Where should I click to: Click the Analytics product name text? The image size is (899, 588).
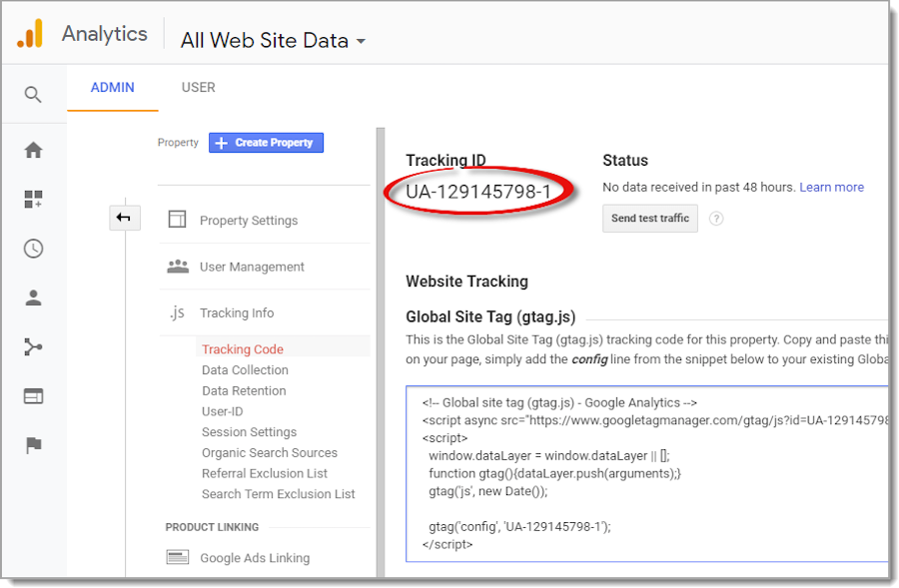[104, 34]
